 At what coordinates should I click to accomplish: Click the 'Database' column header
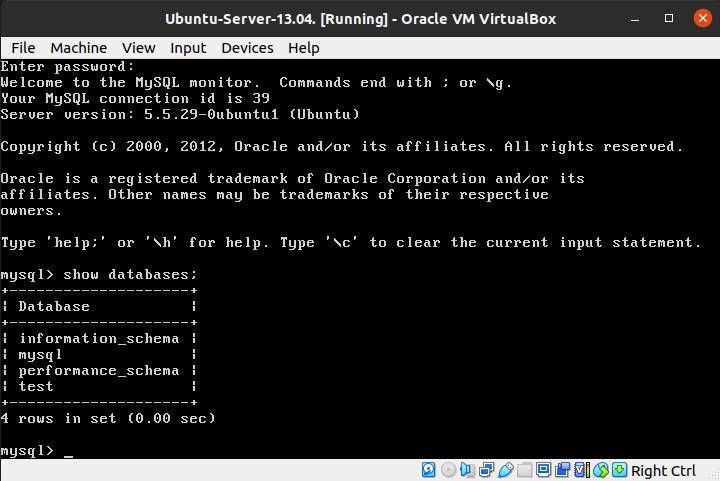click(x=54, y=307)
